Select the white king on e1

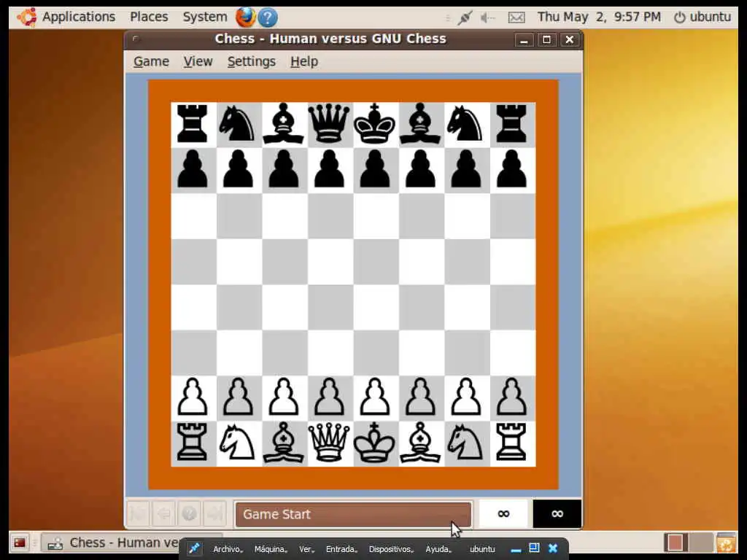[374, 443]
